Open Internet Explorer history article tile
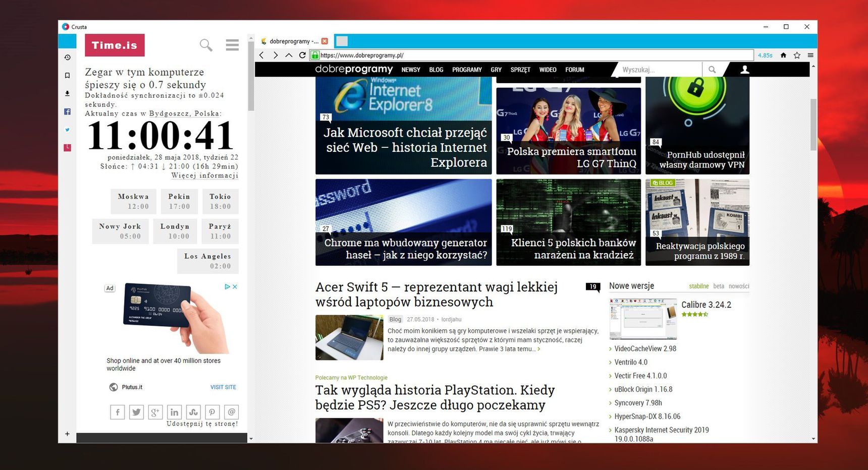The image size is (868, 470). pyautogui.click(x=404, y=126)
